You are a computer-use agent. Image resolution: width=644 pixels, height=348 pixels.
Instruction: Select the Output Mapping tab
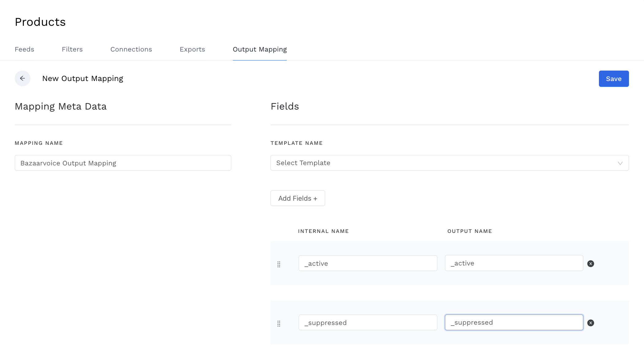pos(259,49)
